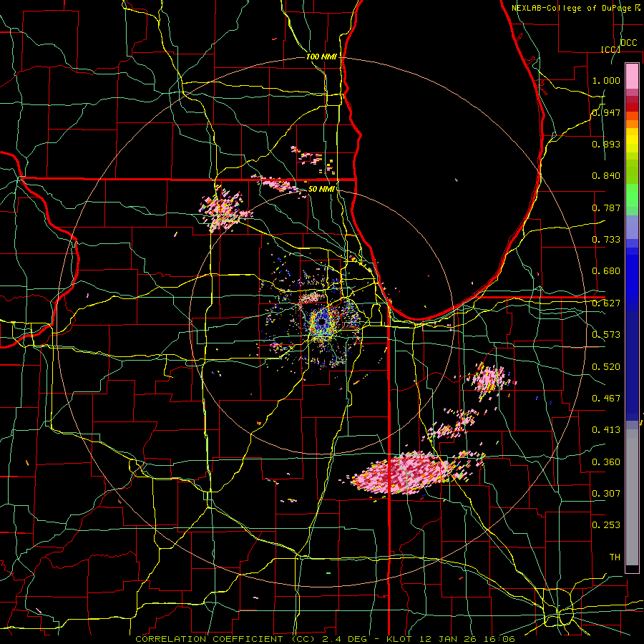Pick the pink band of the color scale
Image resolution: width=644 pixels, height=644 pixels.
click(632, 76)
